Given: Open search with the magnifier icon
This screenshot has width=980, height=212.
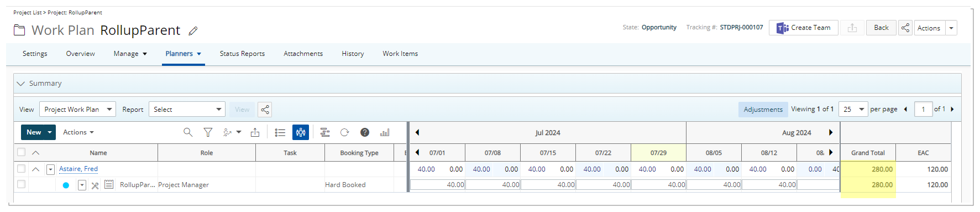Looking at the screenshot, I should pyautogui.click(x=188, y=132).
